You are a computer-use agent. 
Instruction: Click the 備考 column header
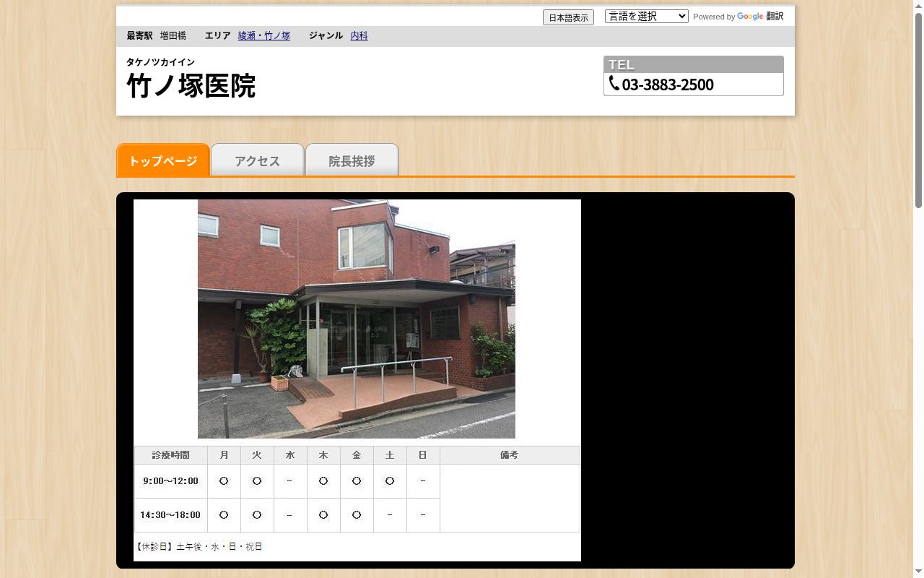510,455
